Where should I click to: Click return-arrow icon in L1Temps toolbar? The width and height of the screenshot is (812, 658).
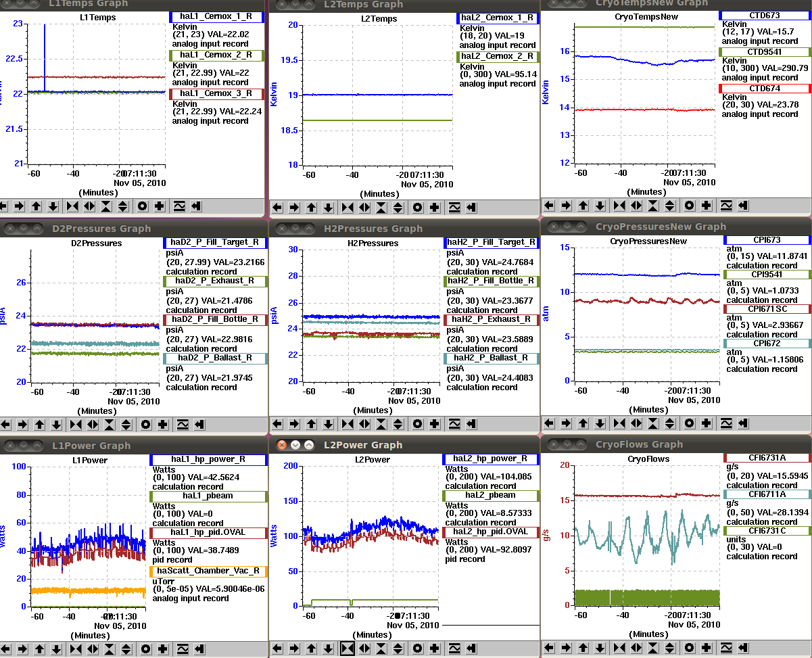click(196, 206)
